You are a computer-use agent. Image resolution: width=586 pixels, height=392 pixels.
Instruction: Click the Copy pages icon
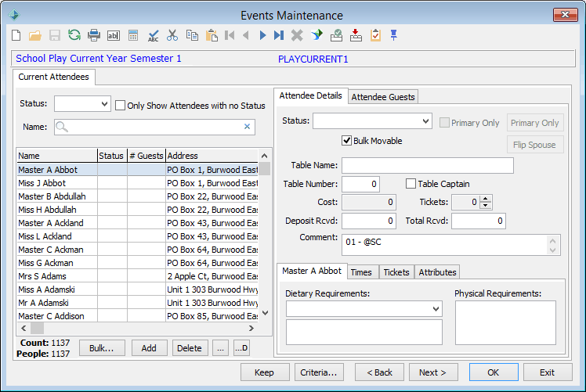[192, 35]
